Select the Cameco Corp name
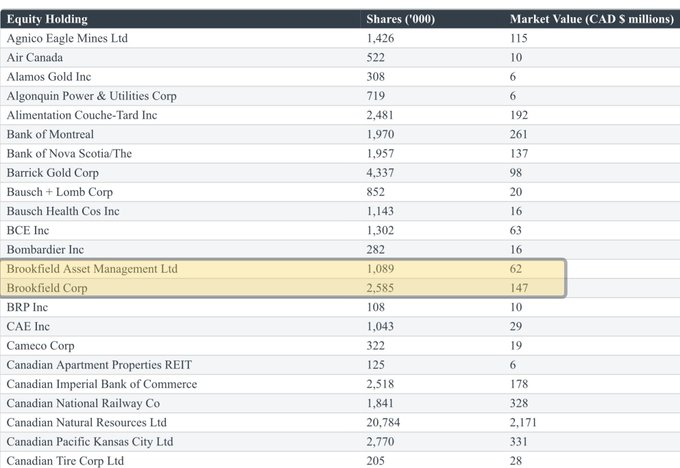680x468 pixels. pos(40,346)
